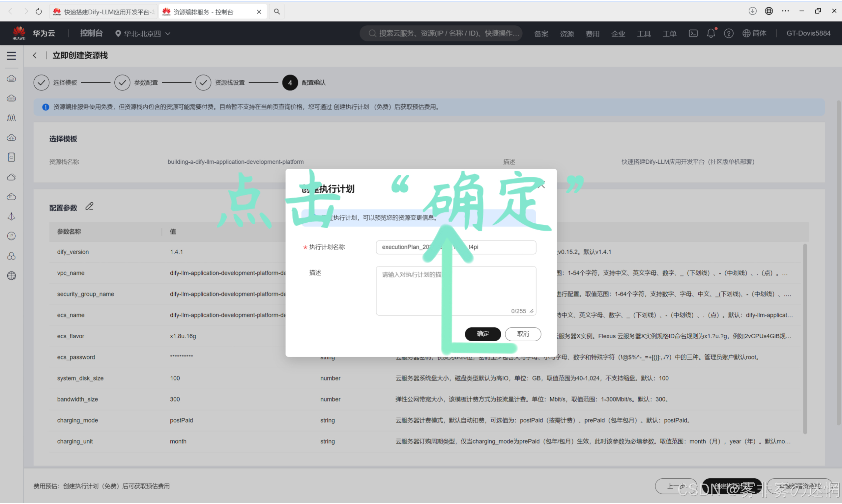Click the 描述 textarea in dialog
The height and width of the screenshot is (504, 842).
click(456, 291)
